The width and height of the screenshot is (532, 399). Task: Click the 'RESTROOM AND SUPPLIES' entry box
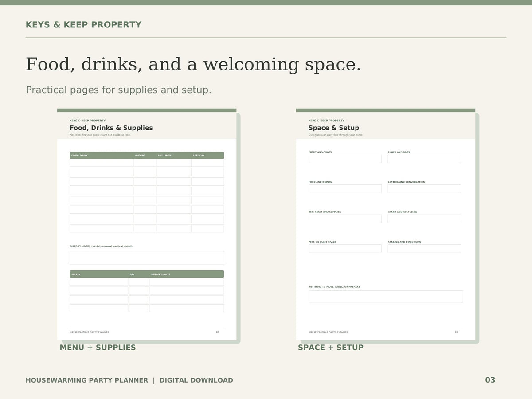pos(345,219)
